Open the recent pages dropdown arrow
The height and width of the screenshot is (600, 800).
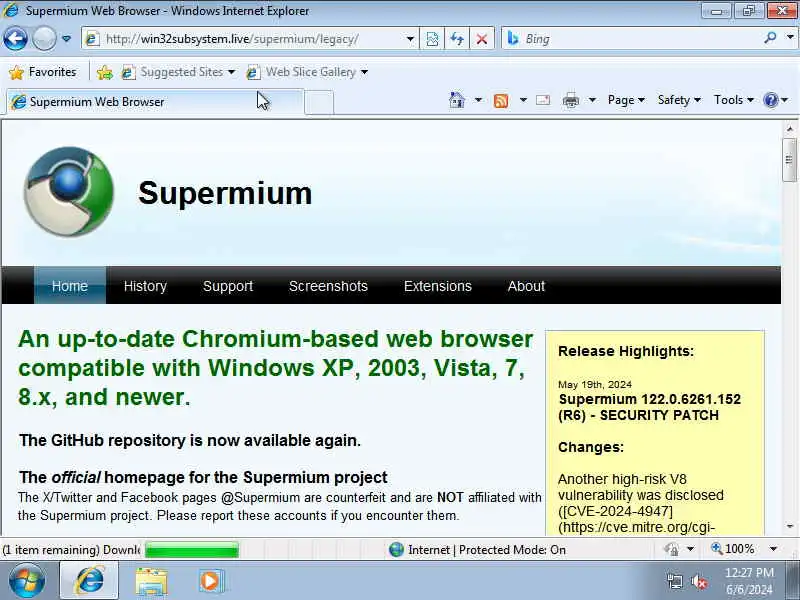(x=66, y=39)
